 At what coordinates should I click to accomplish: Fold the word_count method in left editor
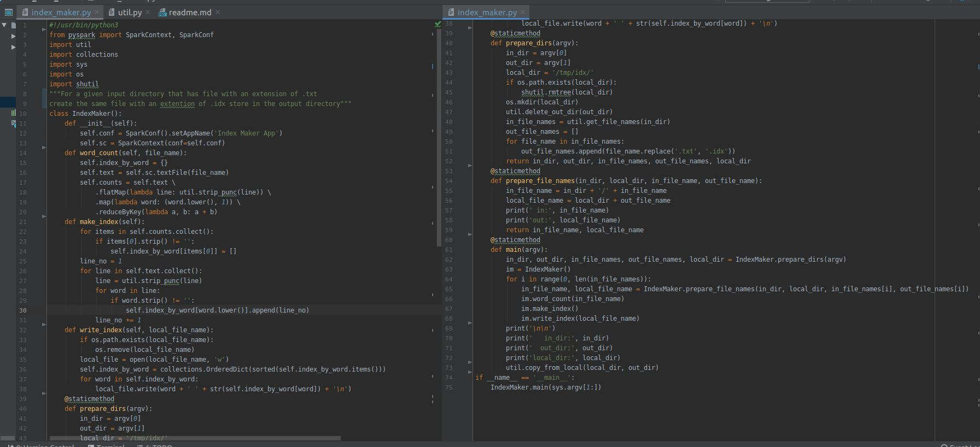pyautogui.click(x=44, y=148)
